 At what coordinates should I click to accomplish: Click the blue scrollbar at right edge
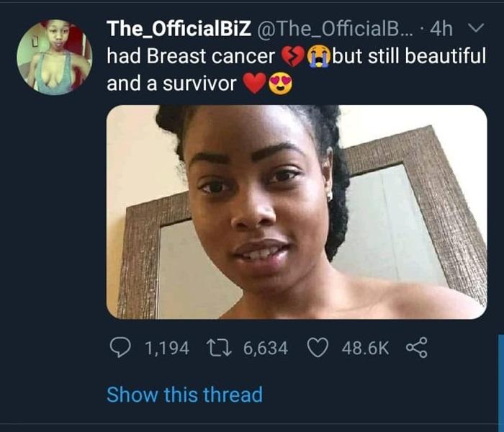(500, 382)
